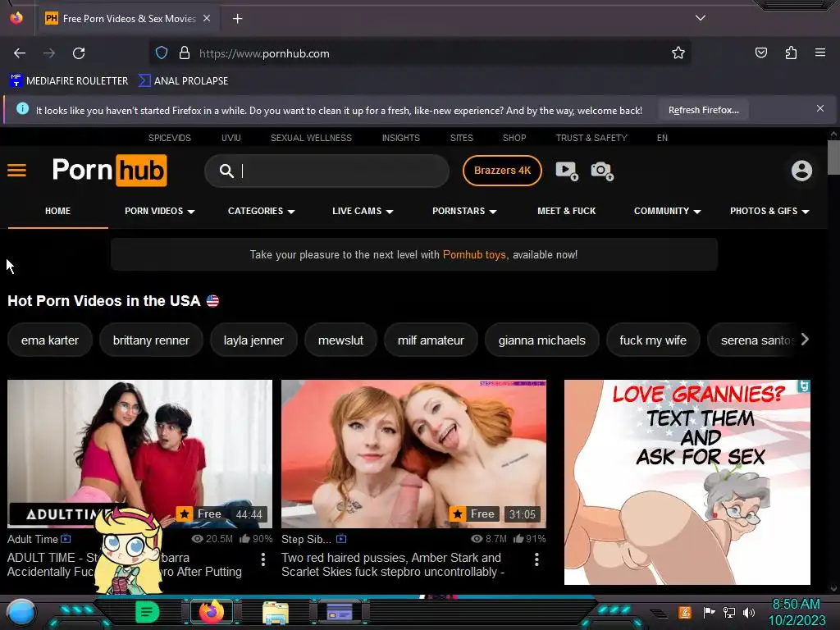Follow the orange toys link in the banner
This screenshot has width=840, height=630.
pos(474,254)
